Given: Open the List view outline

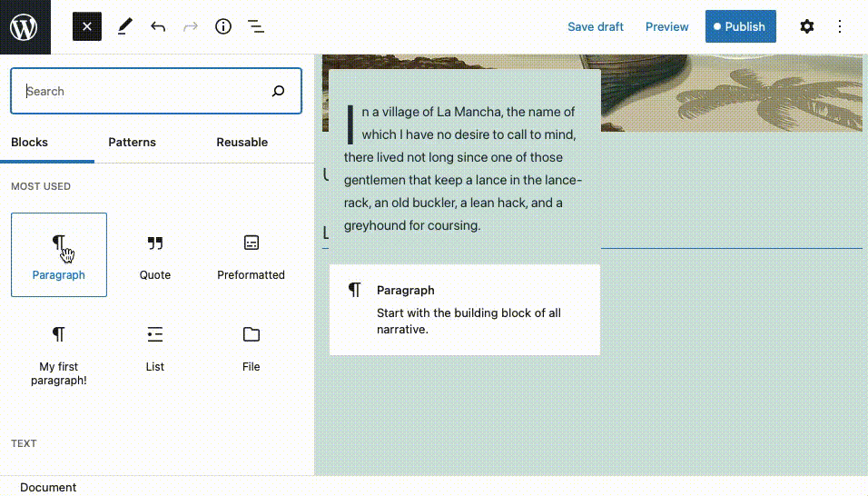Looking at the screenshot, I should pyautogui.click(x=256, y=26).
